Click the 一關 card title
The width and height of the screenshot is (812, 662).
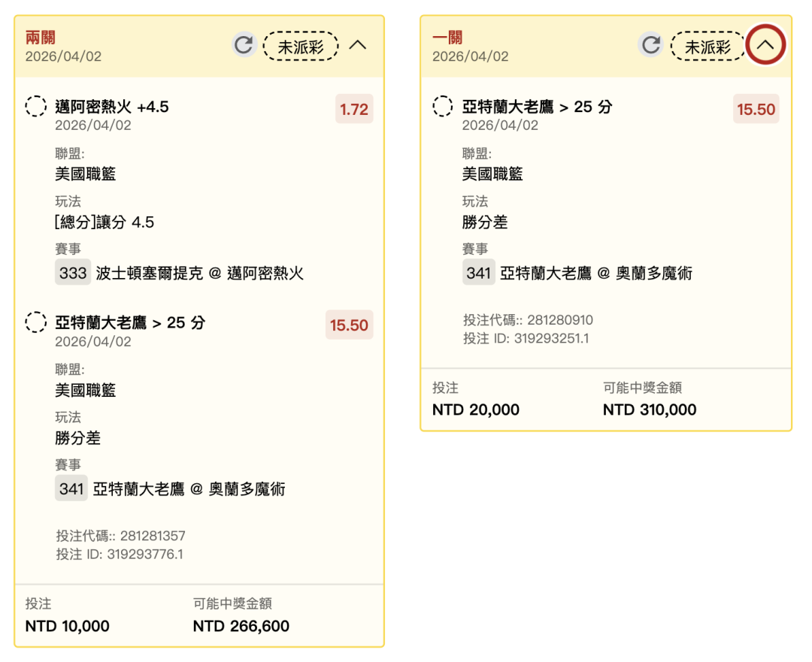pyautogui.click(x=447, y=38)
